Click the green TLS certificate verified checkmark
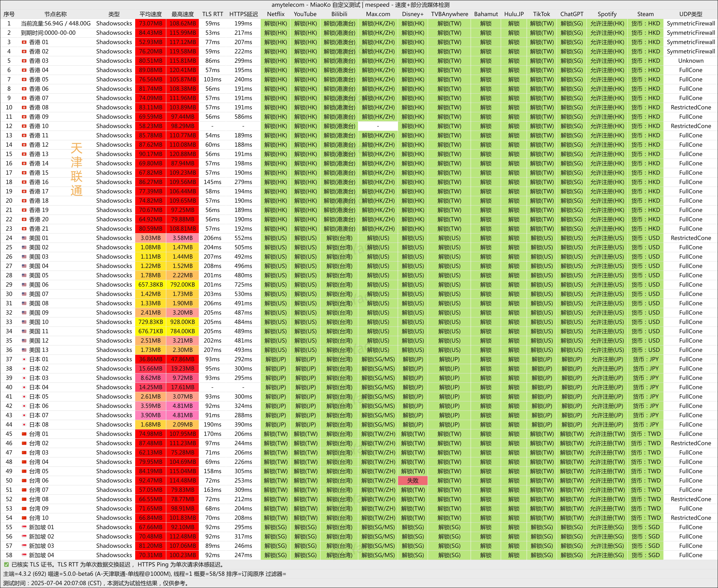Screen dimensions: 718x588 [x=6, y=565]
